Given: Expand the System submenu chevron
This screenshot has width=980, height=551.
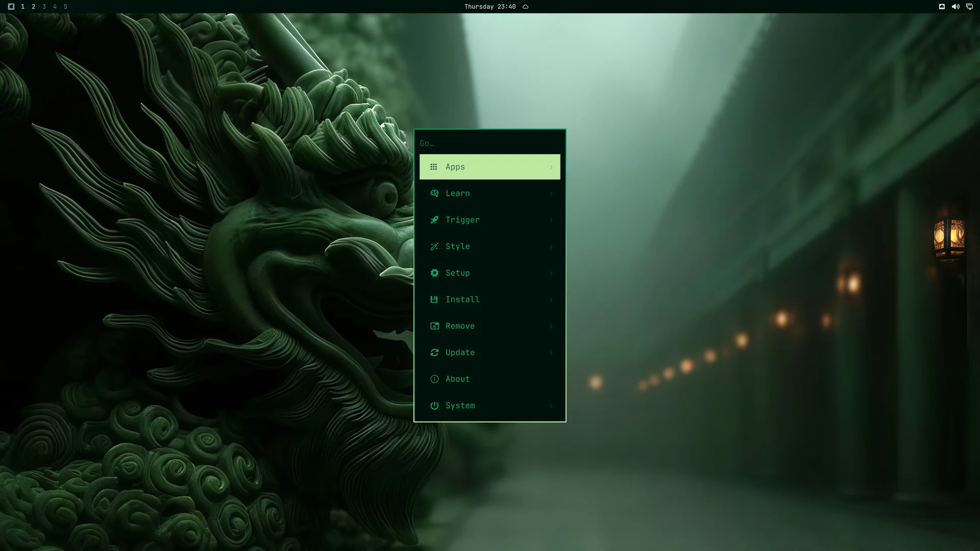Looking at the screenshot, I should point(551,406).
